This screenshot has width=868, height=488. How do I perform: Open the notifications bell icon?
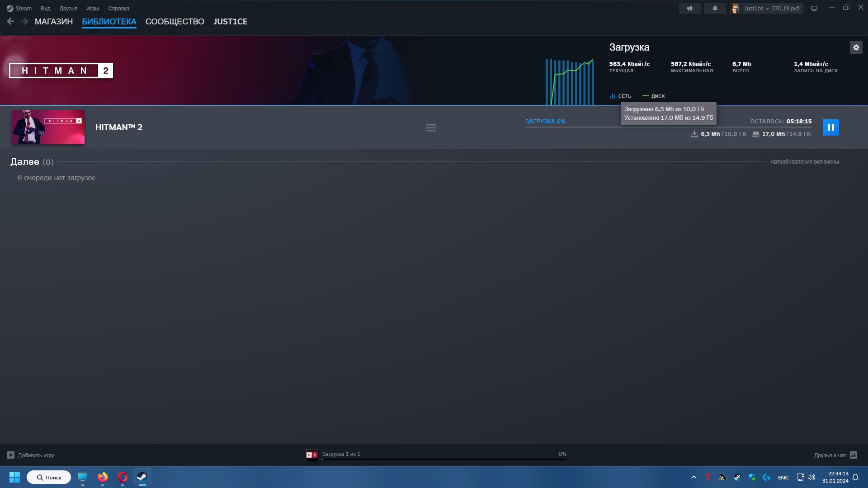click(x=715, y=9)
